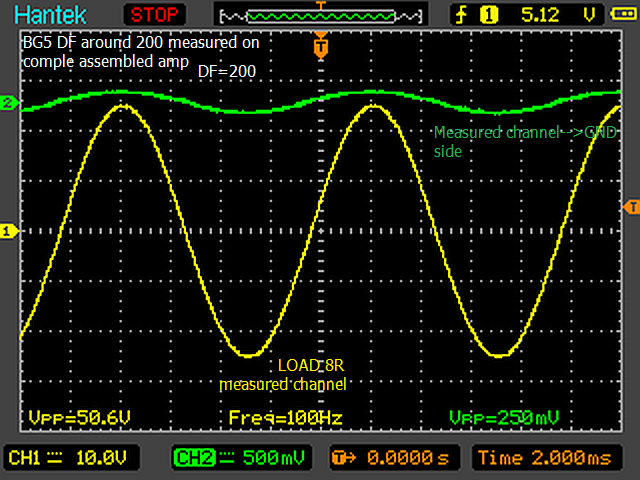640x480 pixels.
Task: Click the Time 2.000ms timebase readout
Action: click(547, 458)
